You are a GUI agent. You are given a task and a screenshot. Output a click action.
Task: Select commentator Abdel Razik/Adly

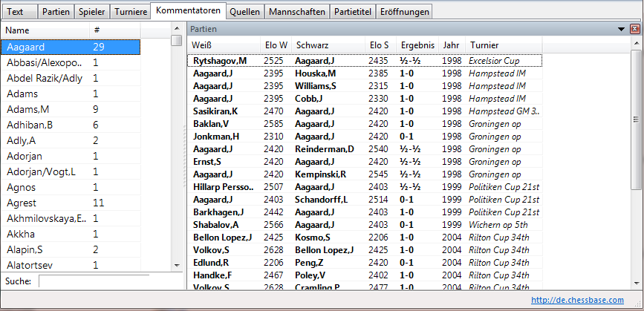point(71,79)
